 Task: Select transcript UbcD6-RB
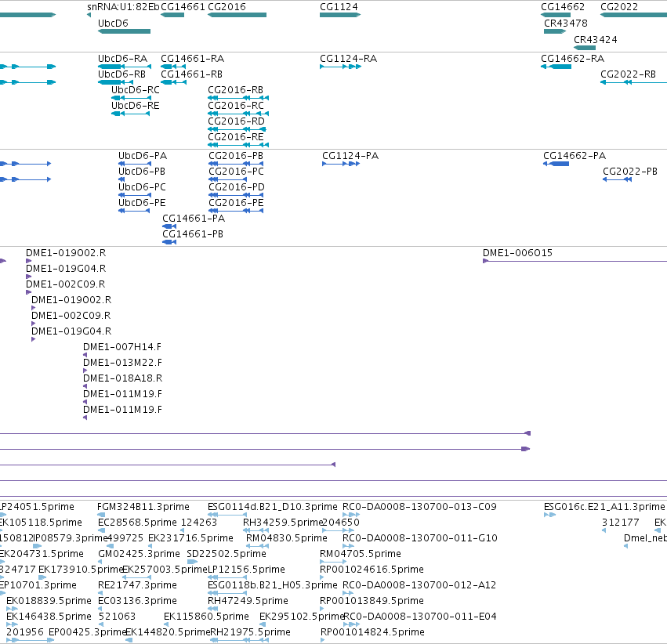(122, 74)
